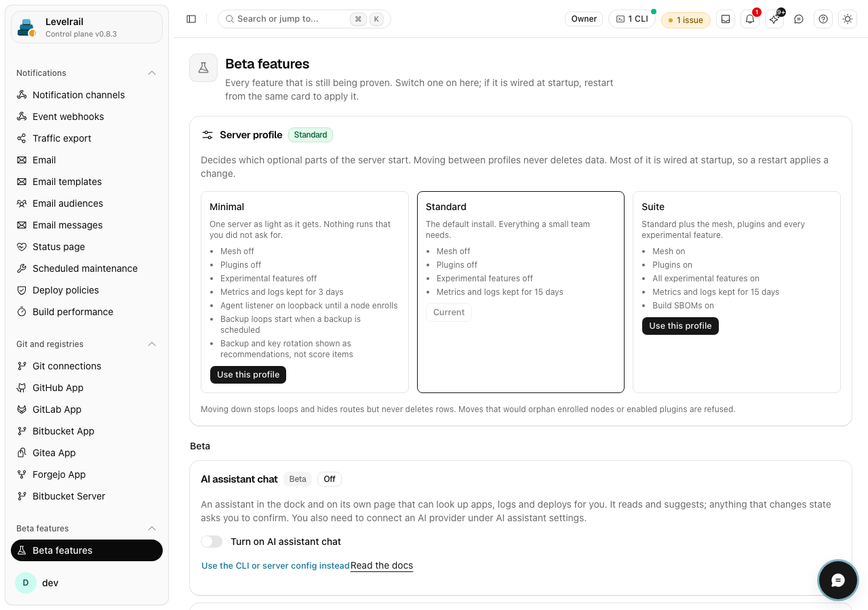Image resolution: width=868 pixels, height=610 pixels.
Task: Use the Suite profile button
Action: click(x=680, y=326)
